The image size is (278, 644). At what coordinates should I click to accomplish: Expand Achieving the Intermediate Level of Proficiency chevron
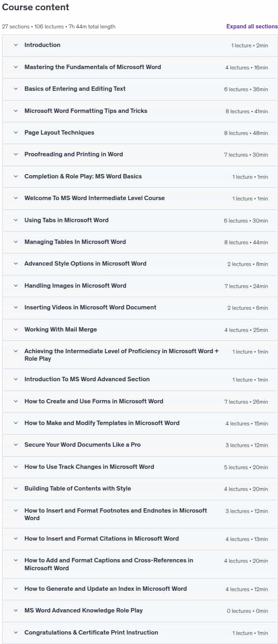pyautogui.click(x=16, y=351)
